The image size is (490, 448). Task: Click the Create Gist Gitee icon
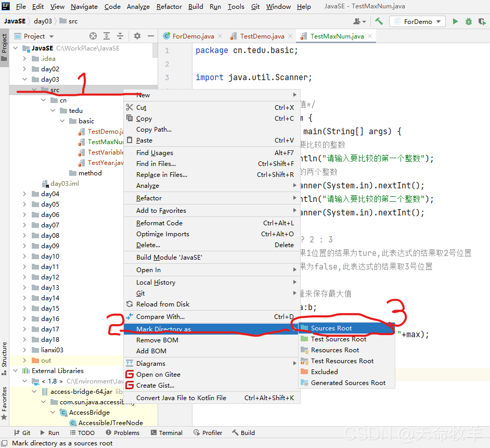point(130,385)
